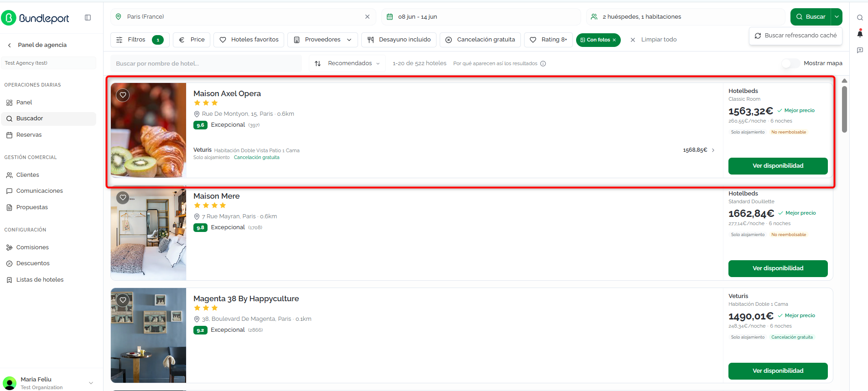Image resolution: width=868 pixels, height=391 pixels.
Task: Open Panel in sidebar
Action: [x=48, y=103]
